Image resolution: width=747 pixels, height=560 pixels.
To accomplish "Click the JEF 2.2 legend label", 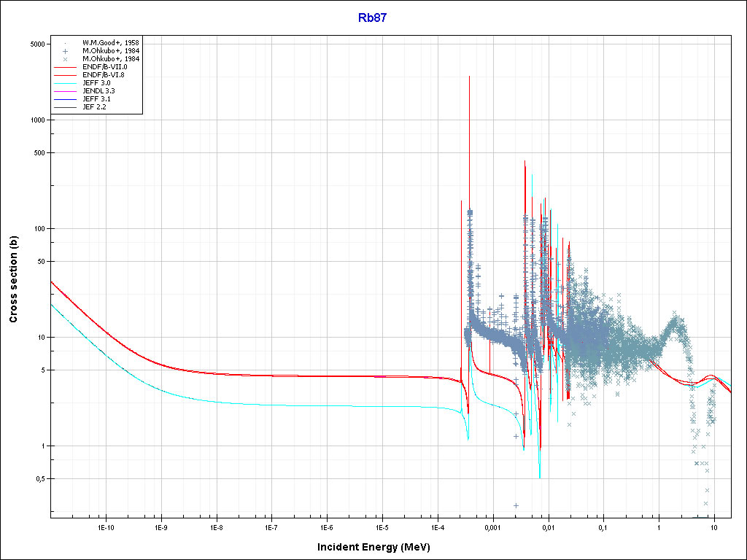I will coord(94,107).
